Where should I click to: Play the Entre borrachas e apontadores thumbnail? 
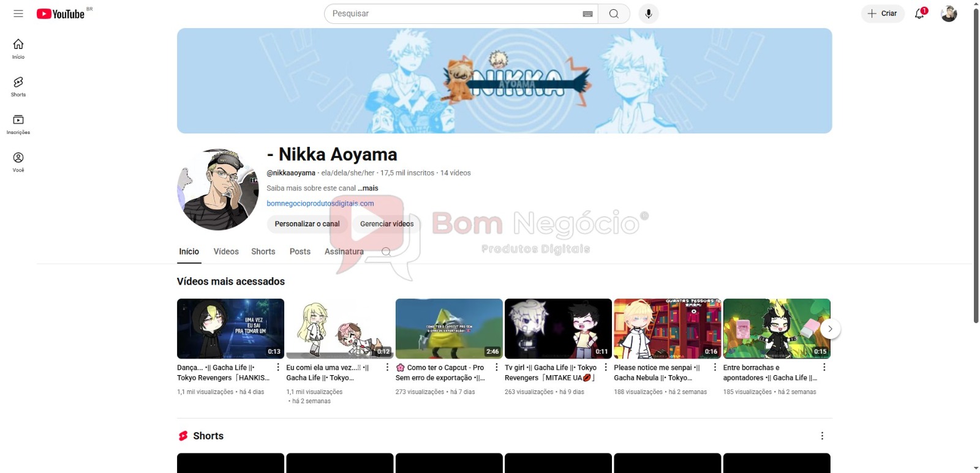(x=777, y=329)
